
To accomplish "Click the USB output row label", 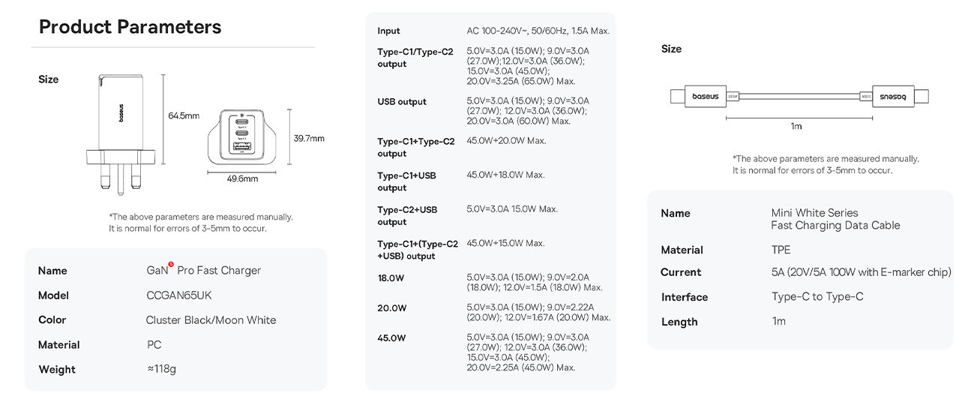I will tap(402, 101).
